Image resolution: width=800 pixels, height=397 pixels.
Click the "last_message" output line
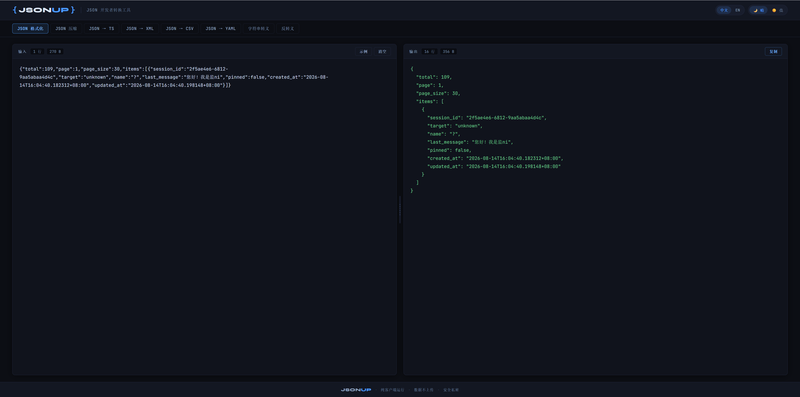470,142
